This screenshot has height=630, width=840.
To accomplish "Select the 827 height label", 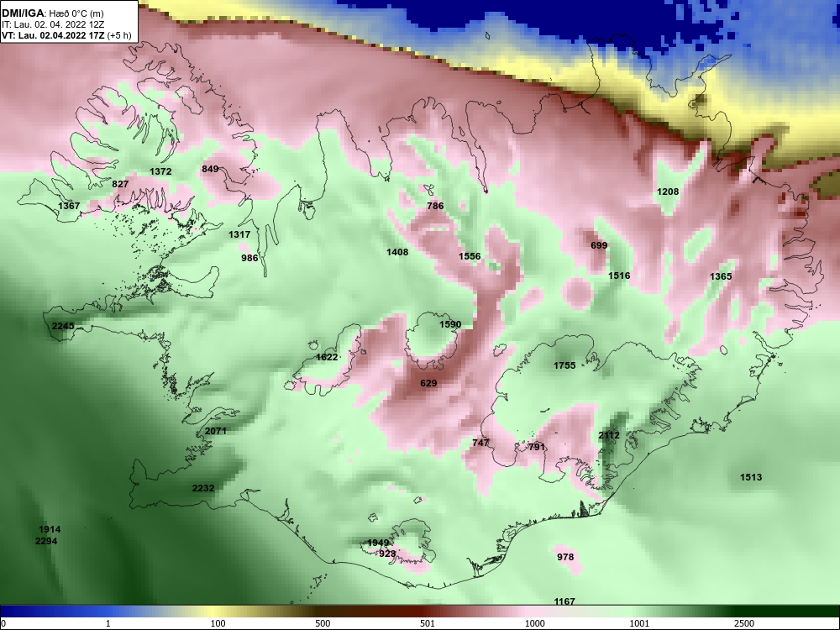I will 120,184.
